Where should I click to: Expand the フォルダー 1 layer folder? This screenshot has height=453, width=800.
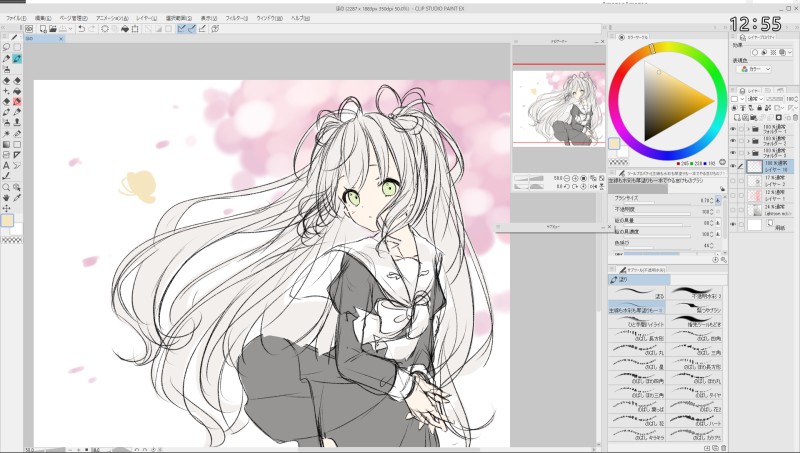coord(748,129)
